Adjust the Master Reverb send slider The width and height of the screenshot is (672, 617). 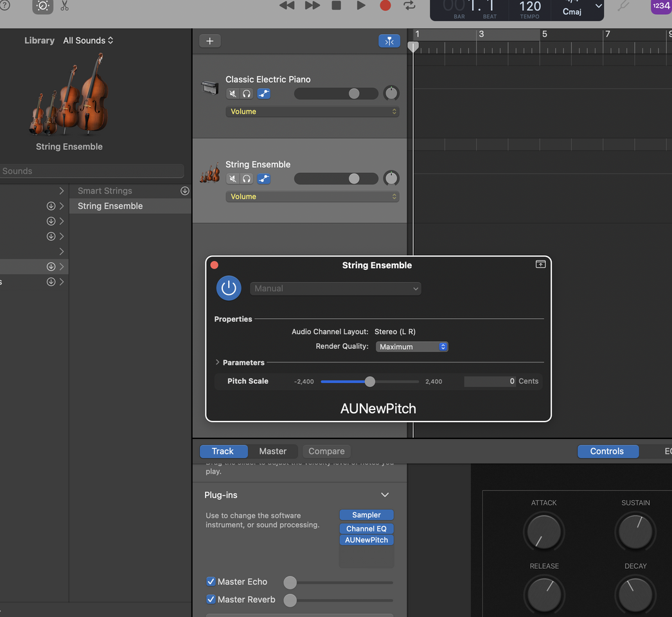pos(290,600)
